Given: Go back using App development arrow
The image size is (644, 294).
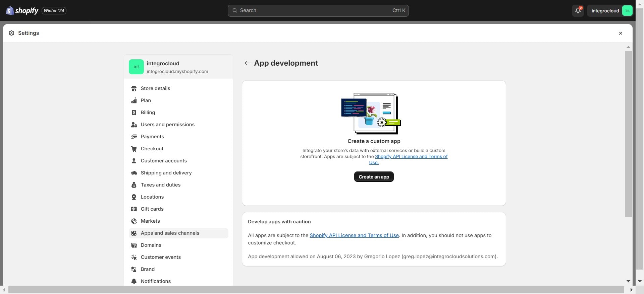Looking at the screenshot, I should point(247,63).
